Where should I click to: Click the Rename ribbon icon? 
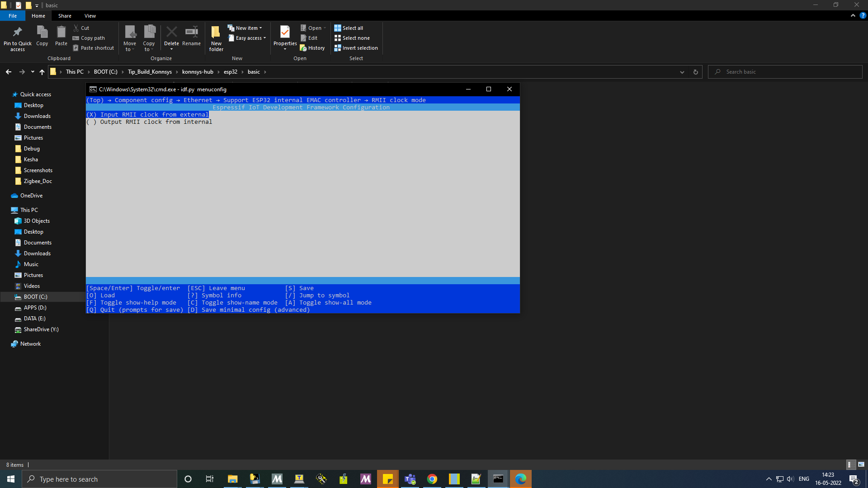pyautogui.click(x=191, y=32)
